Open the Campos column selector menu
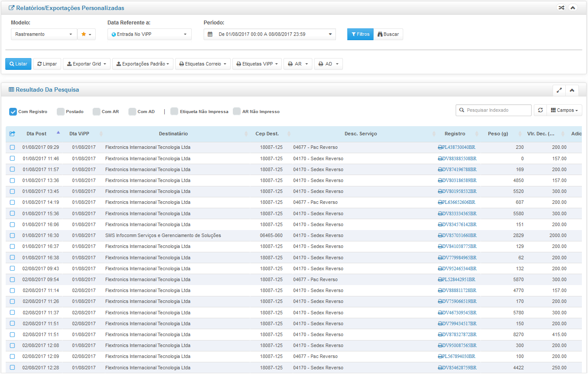The image size is (588, 375). 564,110
